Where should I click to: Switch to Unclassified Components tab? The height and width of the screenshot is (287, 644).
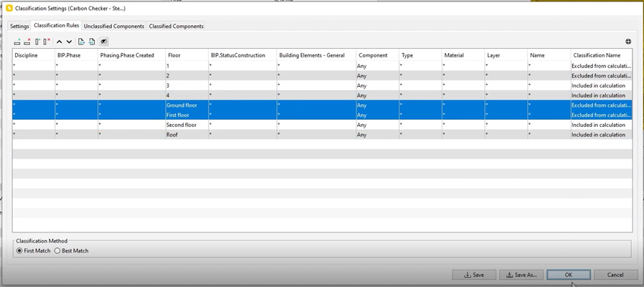coord(114,26)
